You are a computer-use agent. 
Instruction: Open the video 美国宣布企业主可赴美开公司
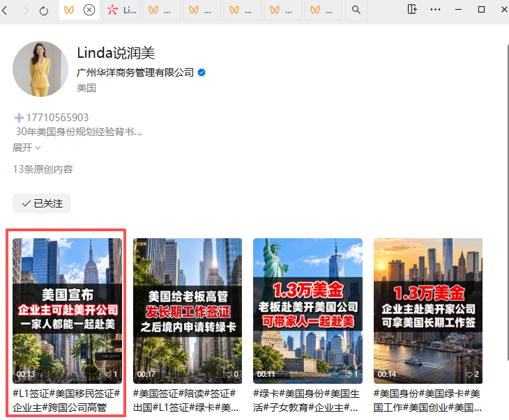coord(67,311)
